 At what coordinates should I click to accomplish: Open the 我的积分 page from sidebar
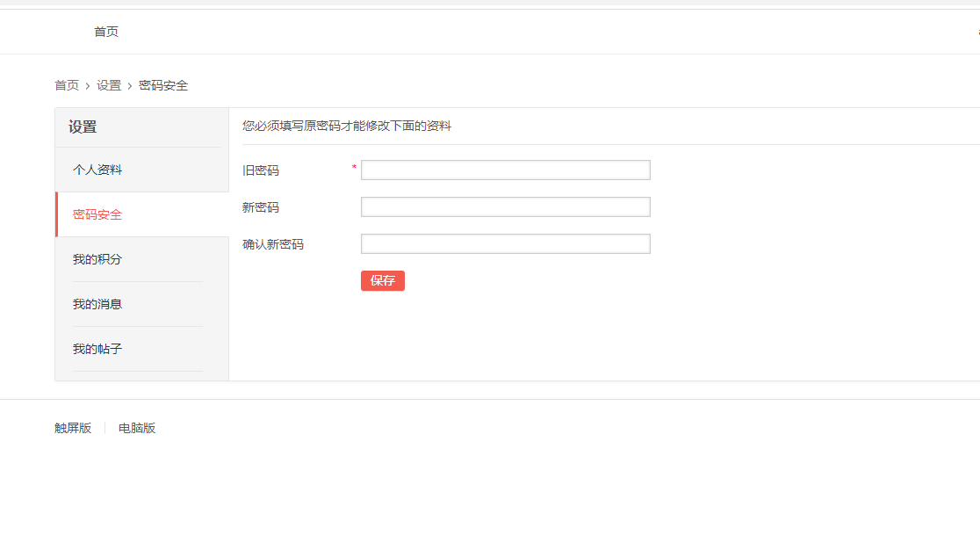point(97,258)
